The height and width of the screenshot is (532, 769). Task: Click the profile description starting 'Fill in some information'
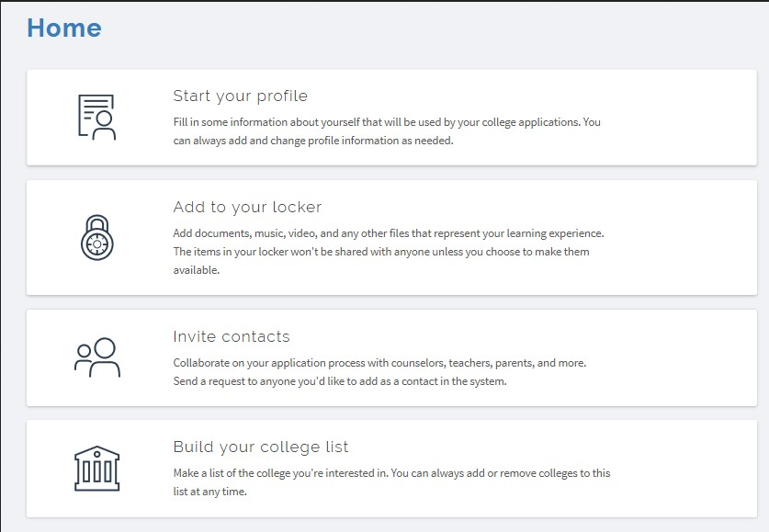pos(387,130)
